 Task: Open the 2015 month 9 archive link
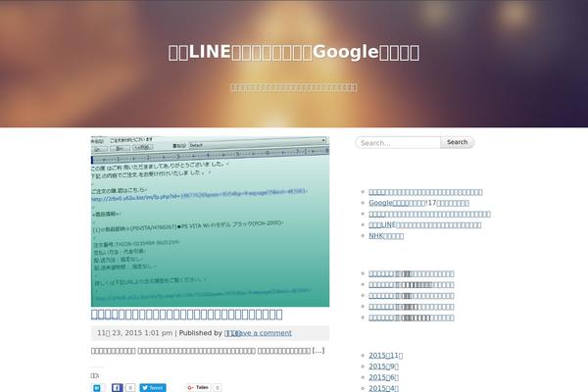(383, 367)
